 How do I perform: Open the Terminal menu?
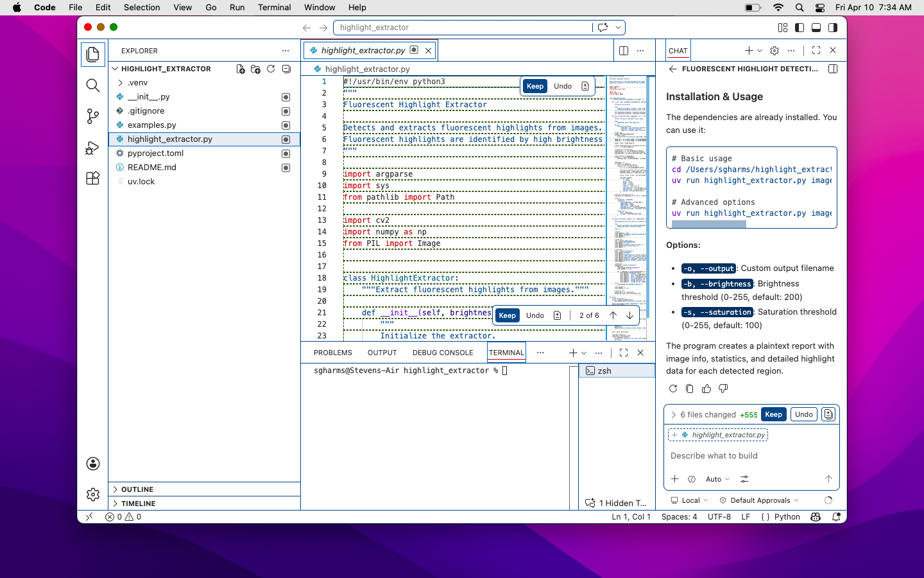pyautogui.click(x=275, y=7)
